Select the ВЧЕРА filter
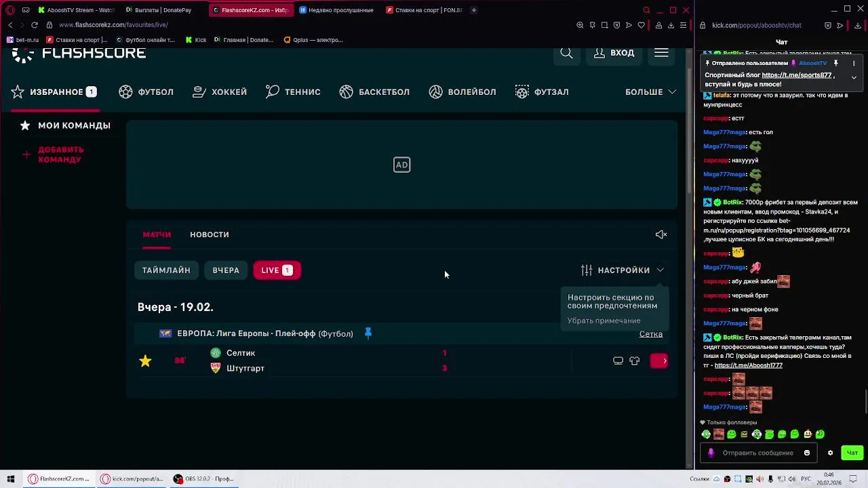 (226, 270)
